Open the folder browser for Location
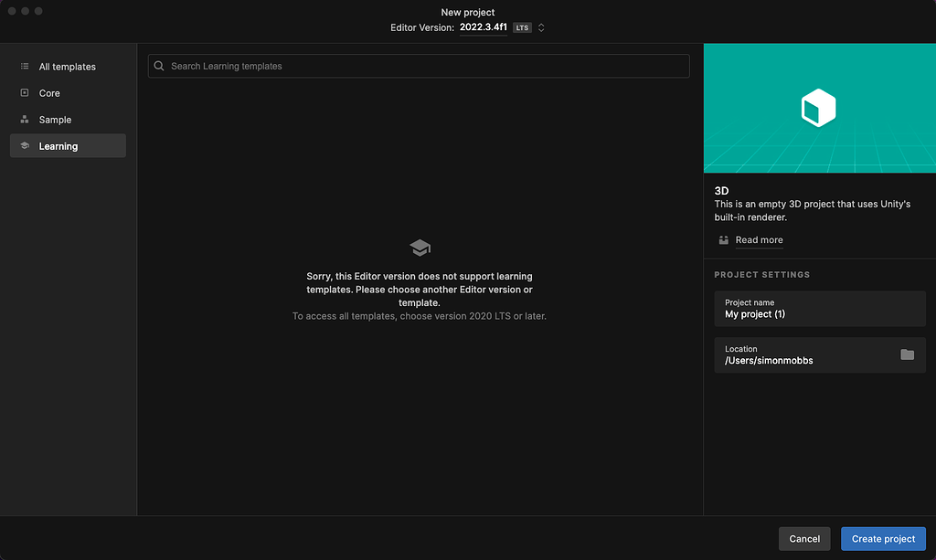936x560 pixels. pos(907,354)
